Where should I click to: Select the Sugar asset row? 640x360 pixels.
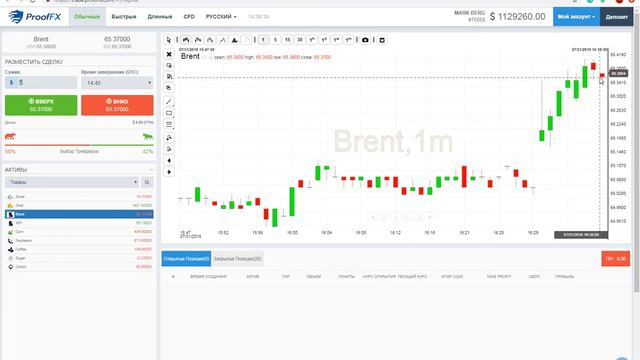79,258
